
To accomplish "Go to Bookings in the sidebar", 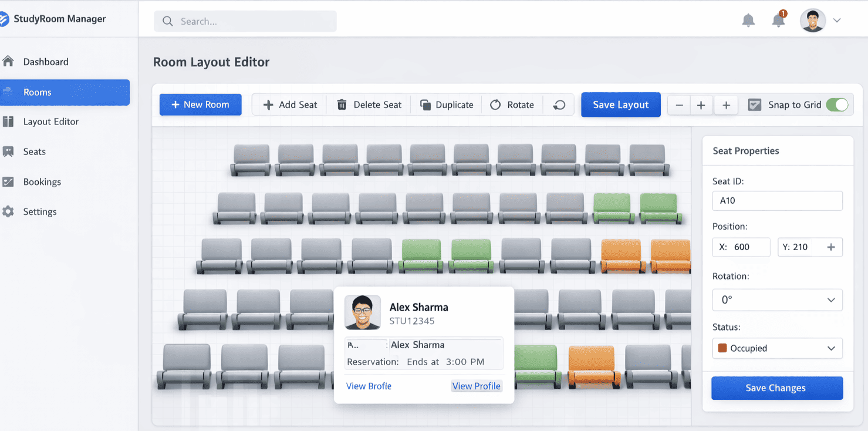I will [42, 182].
